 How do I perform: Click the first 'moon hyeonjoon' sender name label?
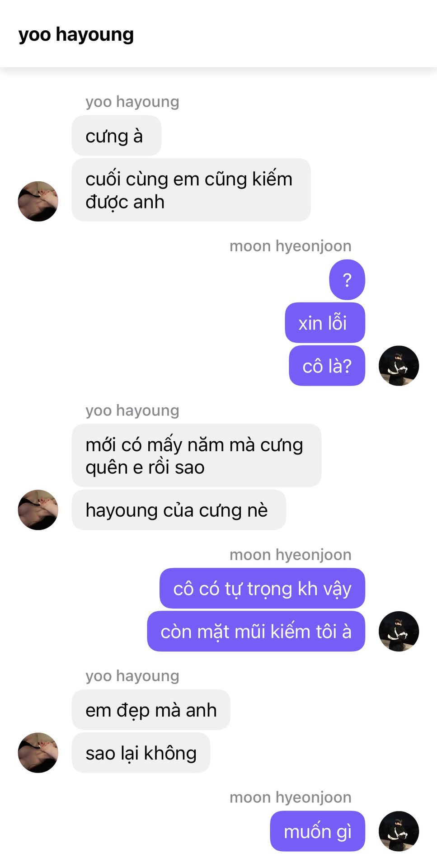[290, 246]
